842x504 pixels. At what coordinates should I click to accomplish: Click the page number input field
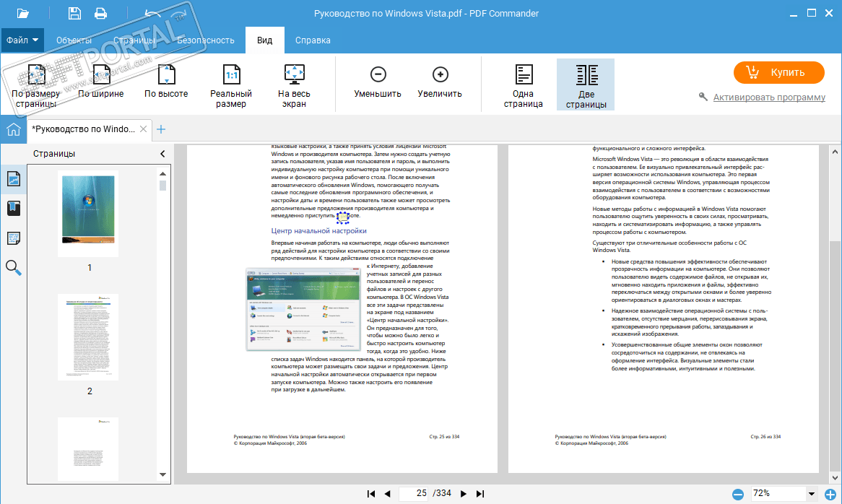point(414,493)
